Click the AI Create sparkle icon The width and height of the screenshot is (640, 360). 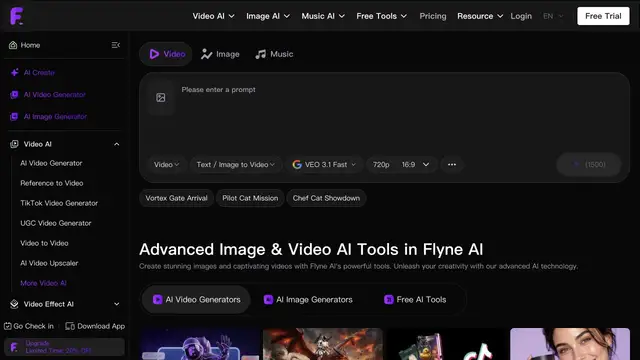[15, 72]
